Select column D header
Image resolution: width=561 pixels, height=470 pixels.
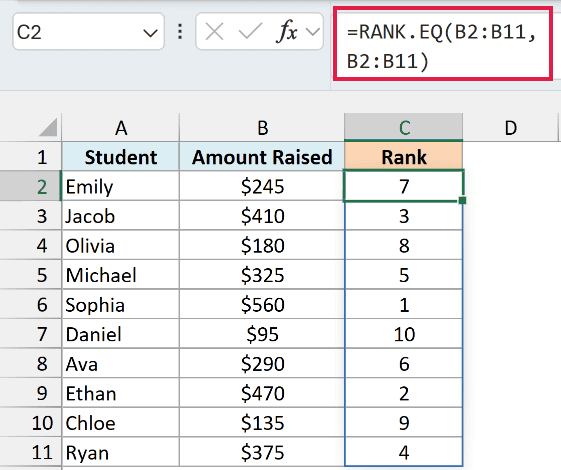(x=510, y=127)
